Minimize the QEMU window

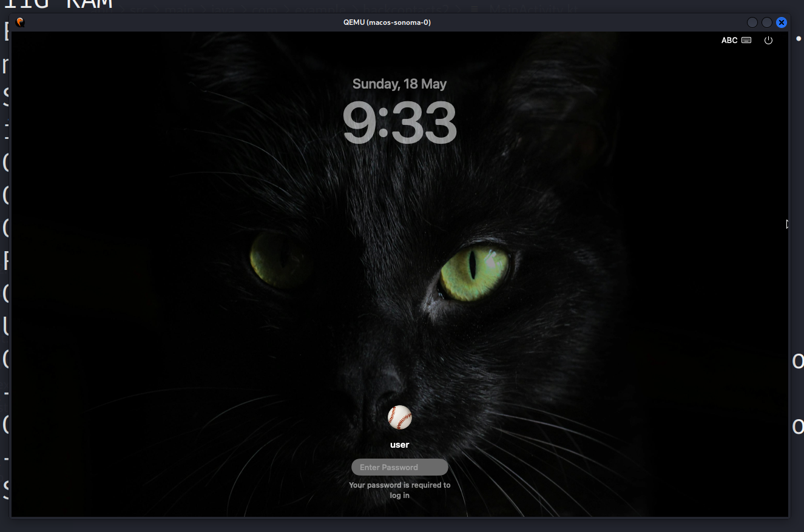[x=752, y=22]
